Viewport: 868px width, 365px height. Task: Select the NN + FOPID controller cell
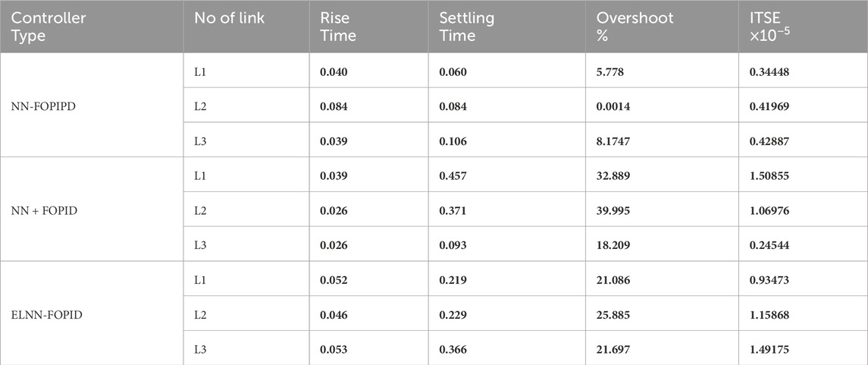(x=45, y=211)
